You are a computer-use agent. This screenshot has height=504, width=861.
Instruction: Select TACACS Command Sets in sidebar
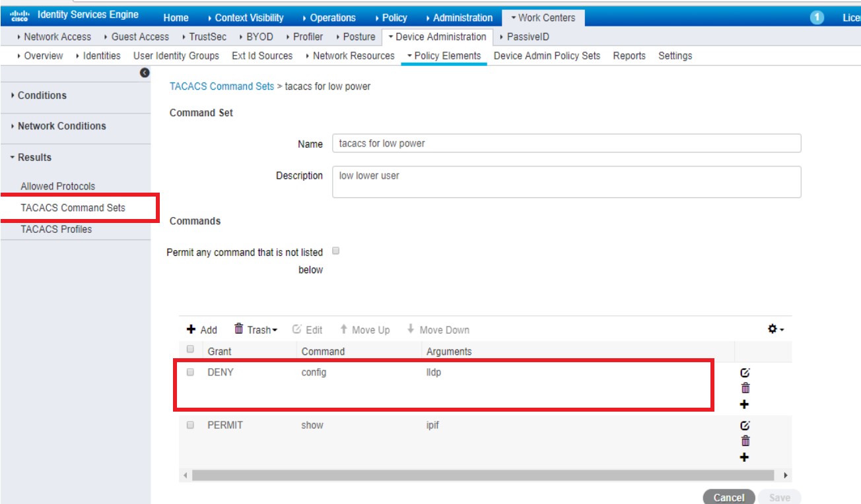point(73,208)
